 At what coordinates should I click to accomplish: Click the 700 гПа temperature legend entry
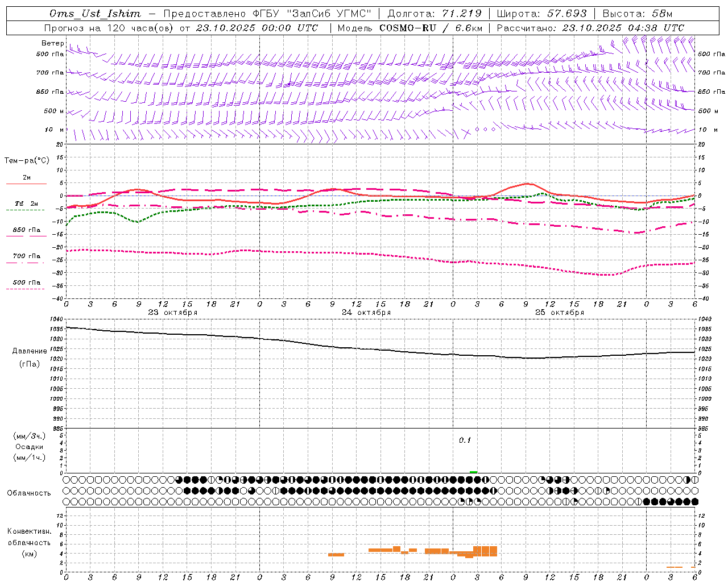[x=27, y=256]
